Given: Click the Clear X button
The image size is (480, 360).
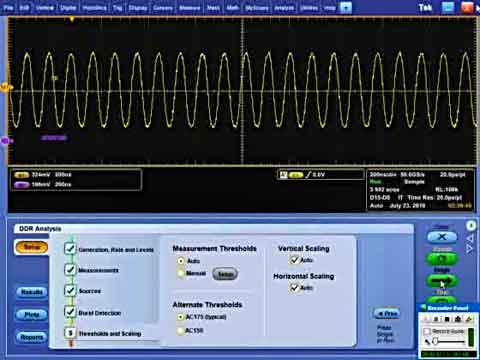Looking at the screenshot, I should 442,237.
